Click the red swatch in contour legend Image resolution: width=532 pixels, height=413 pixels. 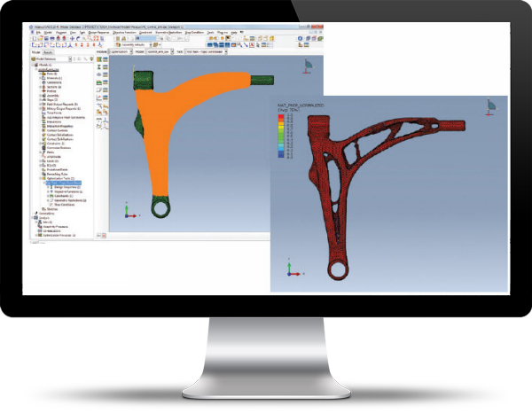tap(281, 117)
